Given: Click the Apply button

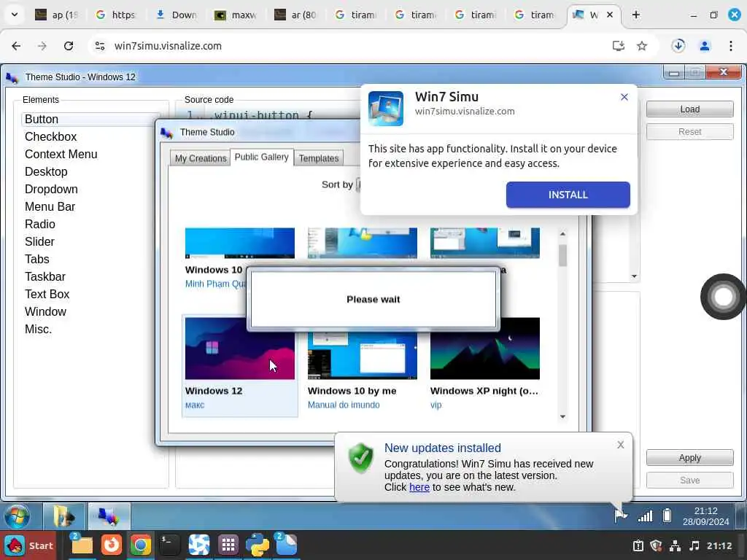Looking at the screenshot, I should (x=690, y=458).
